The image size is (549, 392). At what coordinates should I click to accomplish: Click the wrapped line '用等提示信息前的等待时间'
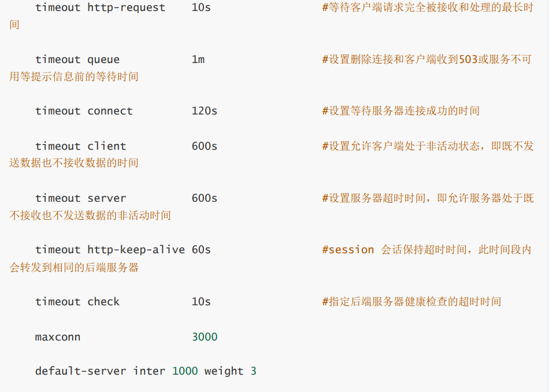coord(74,77)
